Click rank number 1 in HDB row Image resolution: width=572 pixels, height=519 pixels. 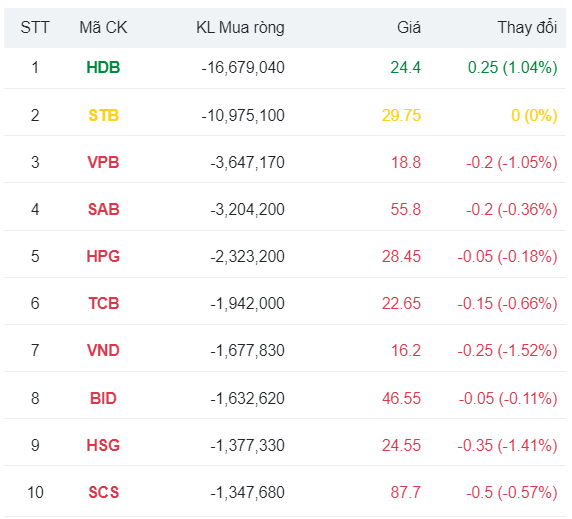pyautogui.click(x=35, y=67)
